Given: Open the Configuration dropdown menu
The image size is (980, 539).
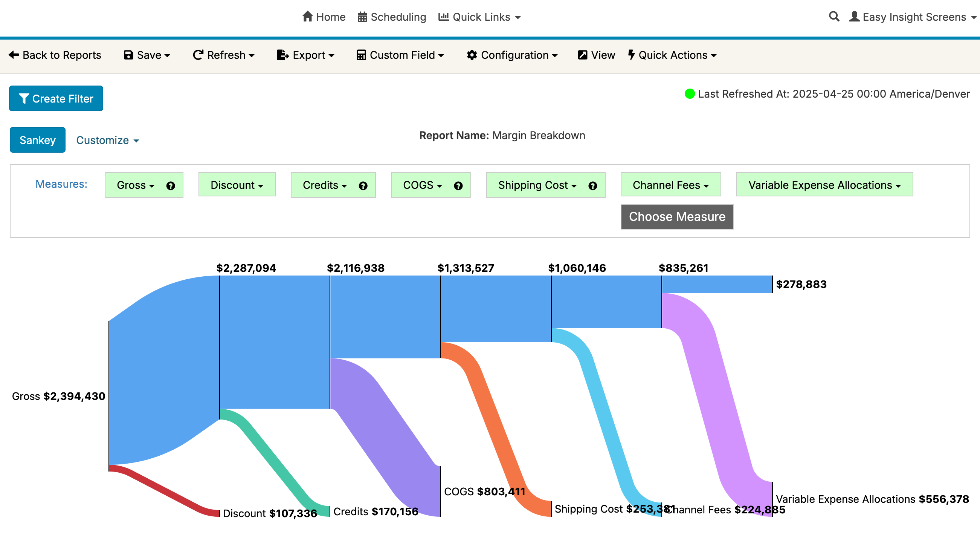Looking at the screenshot, I should [512, 55].
